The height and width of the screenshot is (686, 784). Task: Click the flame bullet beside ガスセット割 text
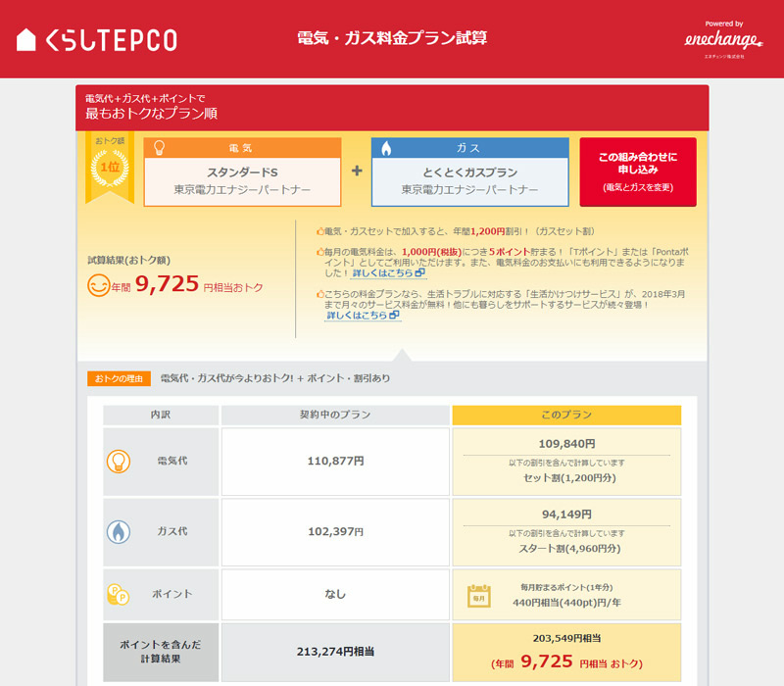coord(318,231)
